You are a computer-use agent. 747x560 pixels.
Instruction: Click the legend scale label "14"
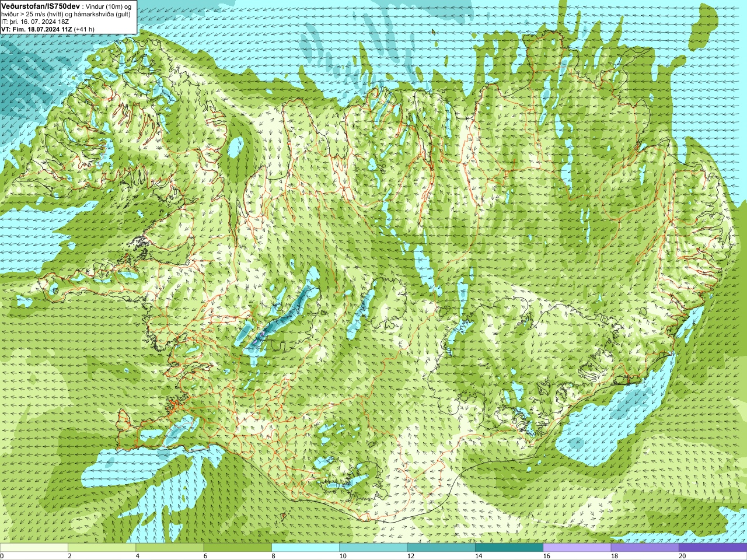coord(479,556)
